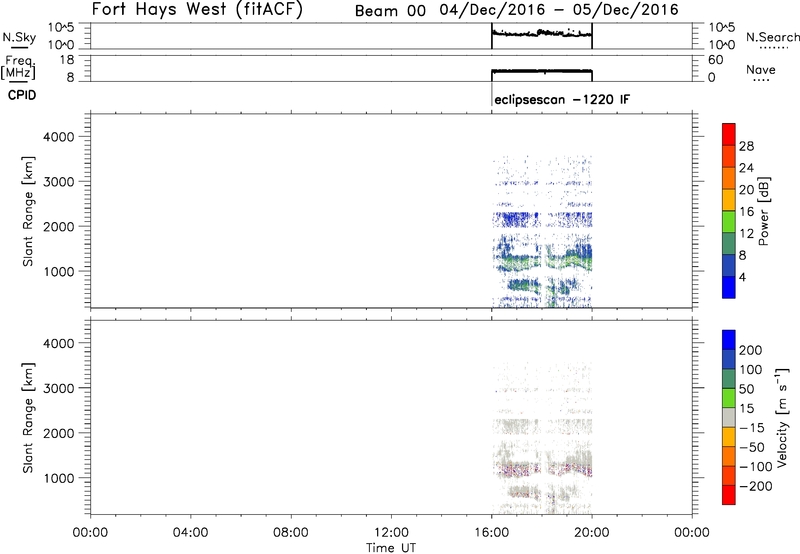Click the '08:00' time axis label
This screenshot has width=800, height=554.
pos(291,533)
